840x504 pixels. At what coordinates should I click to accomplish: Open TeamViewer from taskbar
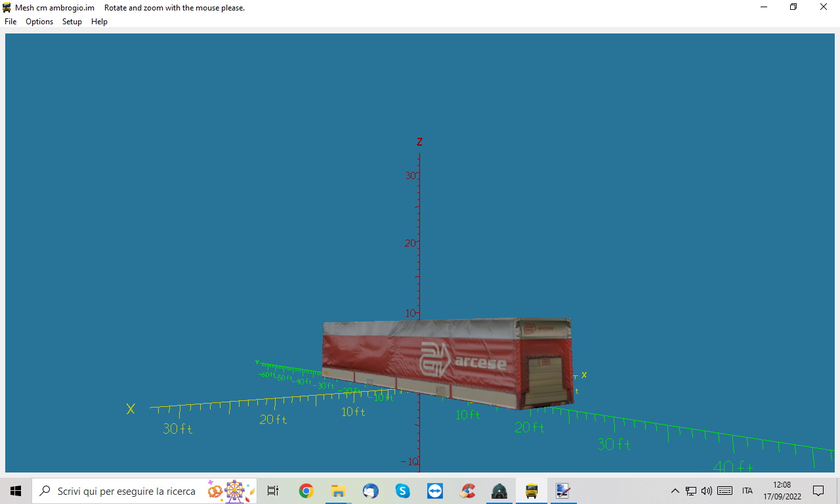click(434, 491)
